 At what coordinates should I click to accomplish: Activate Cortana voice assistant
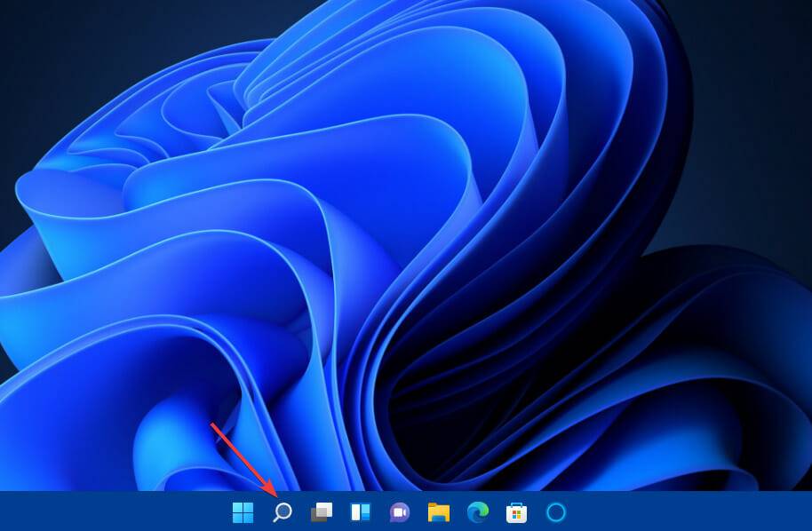point(554,512)
